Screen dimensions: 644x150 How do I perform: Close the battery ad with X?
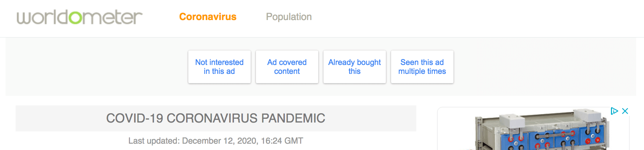625,111
